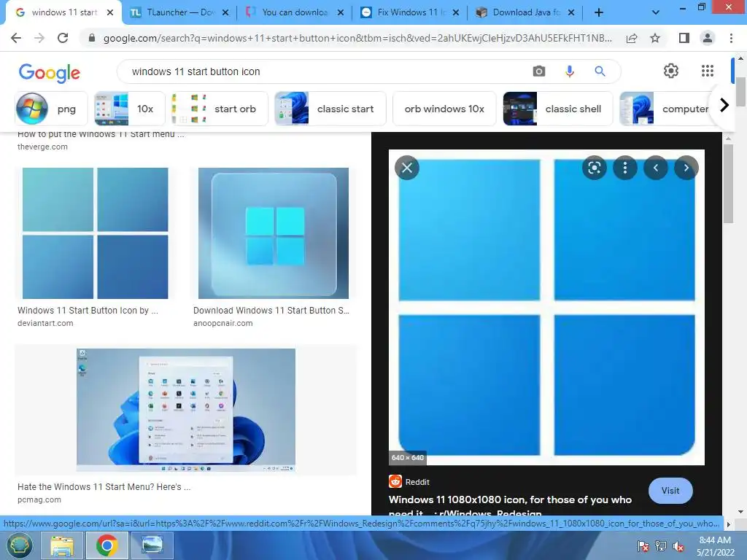Open the taskbar clock and date
The height and width of the screenshot is (560, 747).
(x=715, y=546)
